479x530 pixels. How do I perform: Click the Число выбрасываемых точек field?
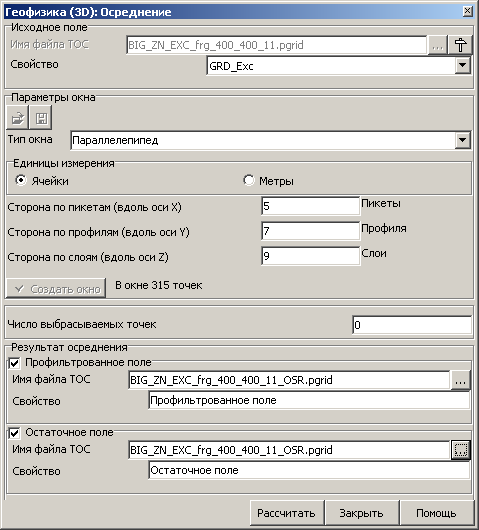pyautogui.click(x=412, y=325)
